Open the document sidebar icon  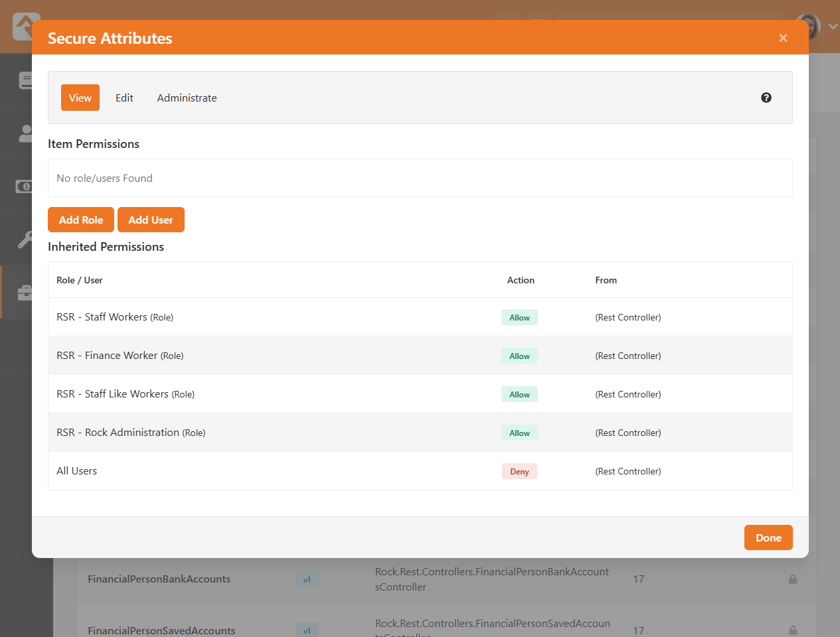pos(25,80)
